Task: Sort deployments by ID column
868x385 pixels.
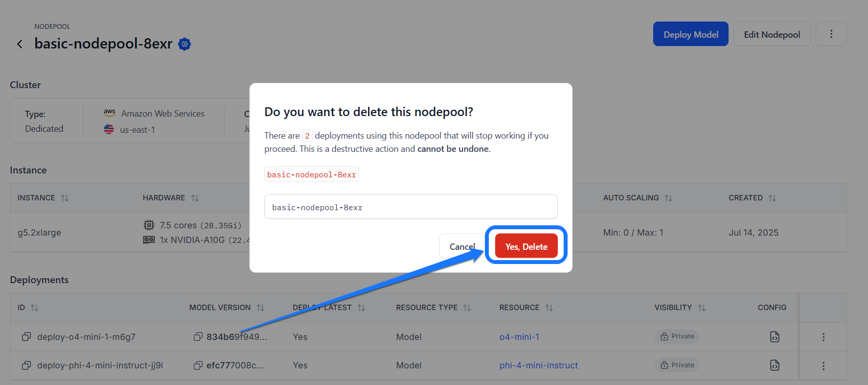Action: (34, 308)
